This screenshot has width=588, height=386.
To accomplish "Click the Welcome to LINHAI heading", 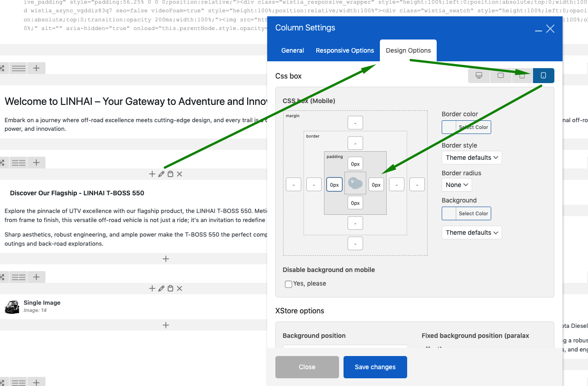I will point(136,102).
